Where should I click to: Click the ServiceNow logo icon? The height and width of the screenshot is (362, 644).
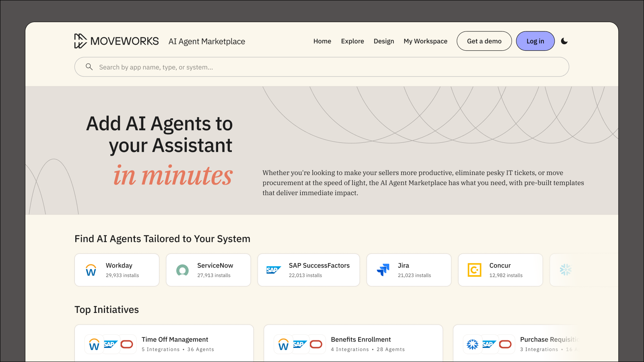click(x=182, y=270)
